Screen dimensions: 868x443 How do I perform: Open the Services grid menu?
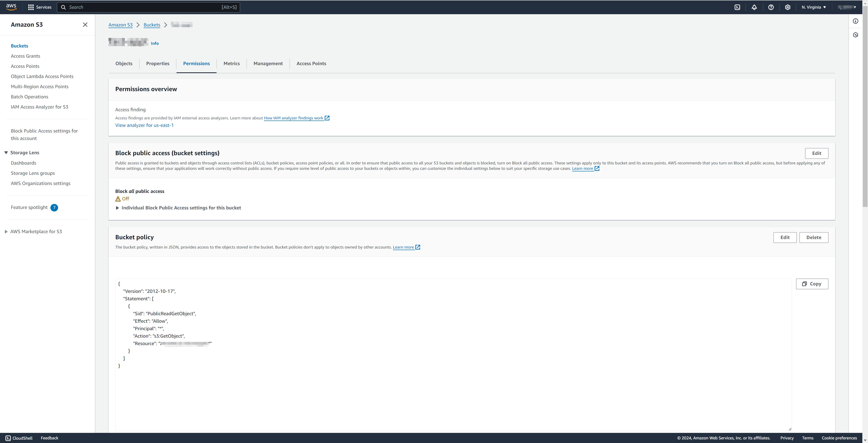click(x=39, y=7)
